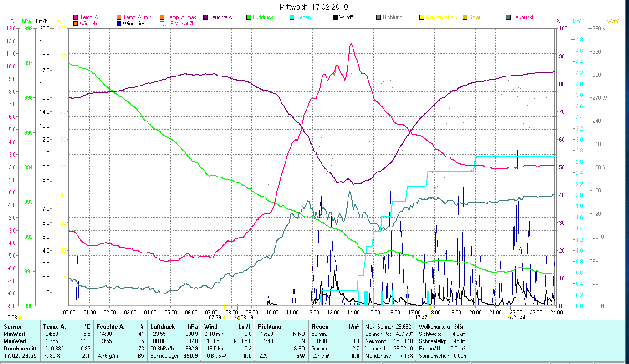Click the purple Feuchte A.* legend swatch
Screen dimensions: 629x364
pos(205,17)
